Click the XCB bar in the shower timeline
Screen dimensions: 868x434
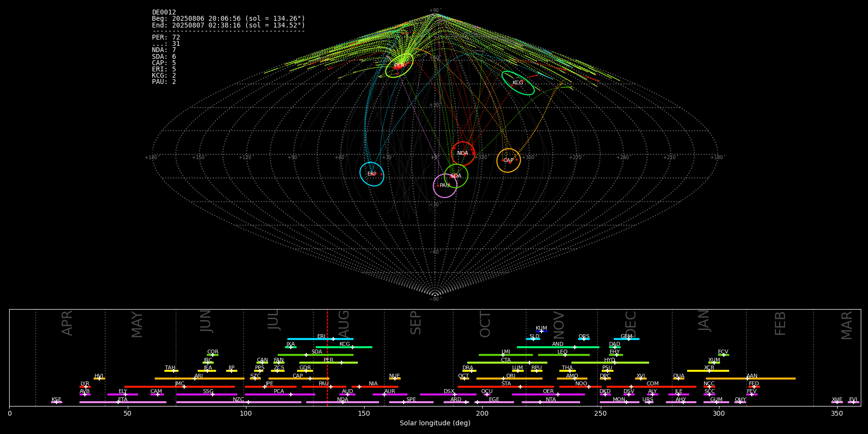coord(708,371)
